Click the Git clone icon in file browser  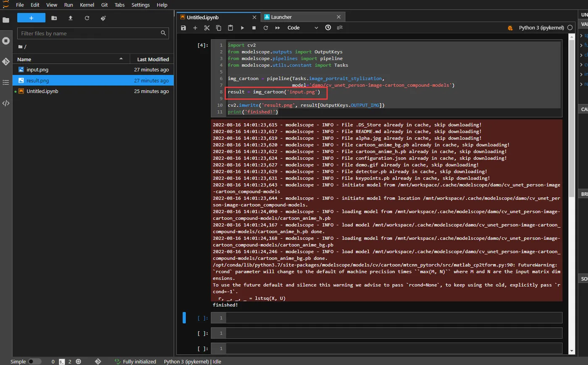tap(103, 18)
